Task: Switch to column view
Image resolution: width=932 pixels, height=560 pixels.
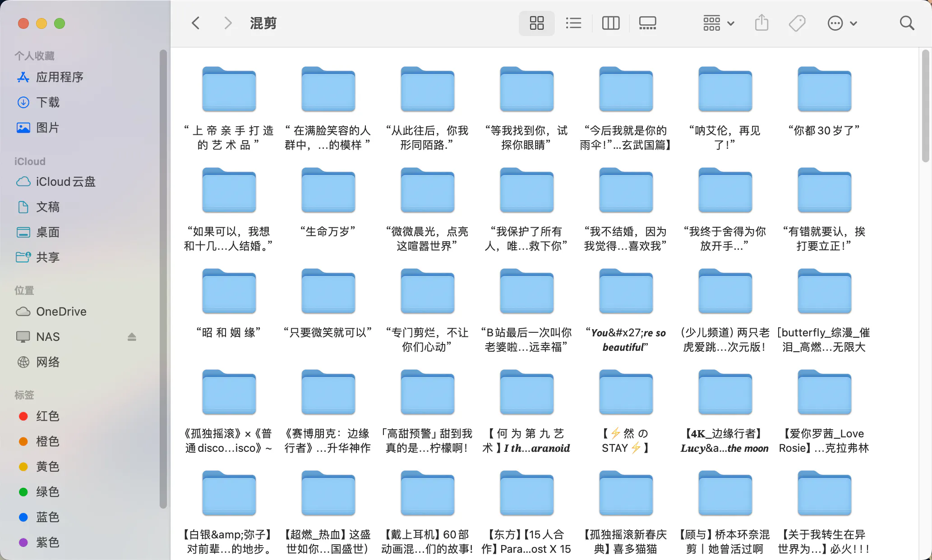Action: [x=611, y=23]
